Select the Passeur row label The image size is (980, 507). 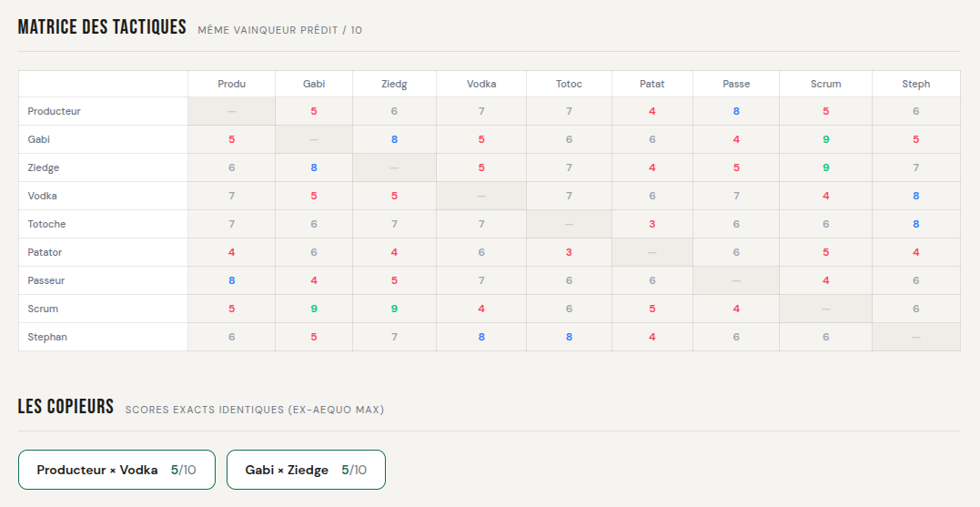click(x=46, y=280)
